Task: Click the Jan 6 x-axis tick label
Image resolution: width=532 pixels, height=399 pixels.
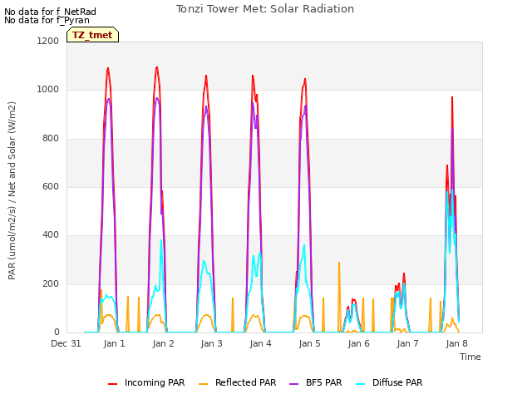Action: click(358, 343)
